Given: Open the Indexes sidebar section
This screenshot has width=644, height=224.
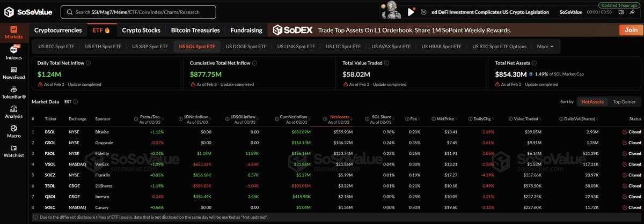Looking at the screenshot, I should tap(13, 53).
